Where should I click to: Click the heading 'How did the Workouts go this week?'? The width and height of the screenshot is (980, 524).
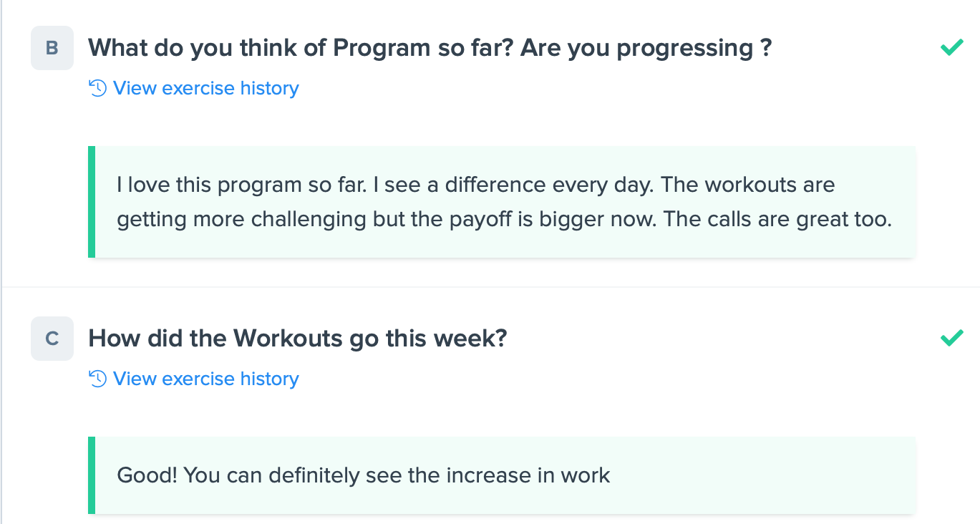click(298, 338)
